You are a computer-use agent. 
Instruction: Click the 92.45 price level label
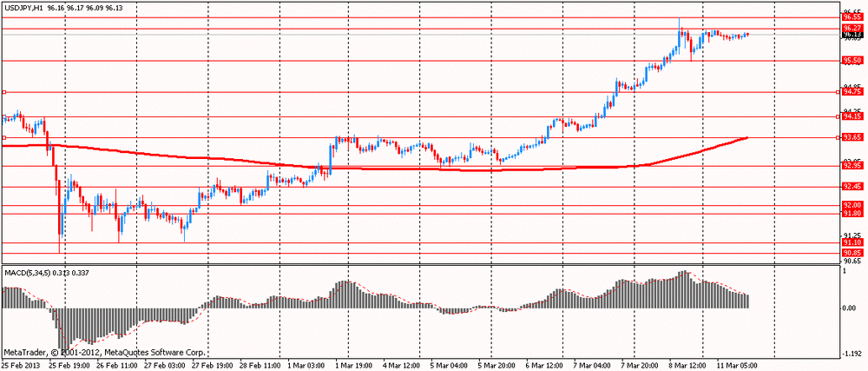click(x=851, y=187)
